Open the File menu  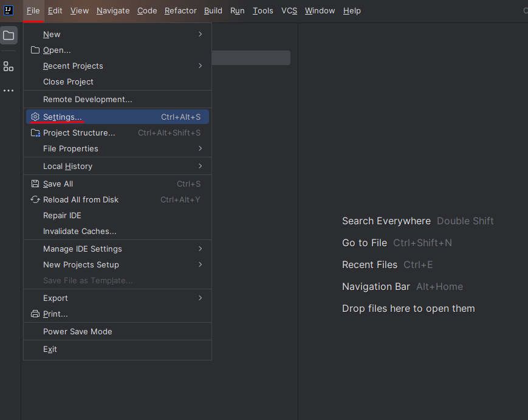click(x=33, y=11)
